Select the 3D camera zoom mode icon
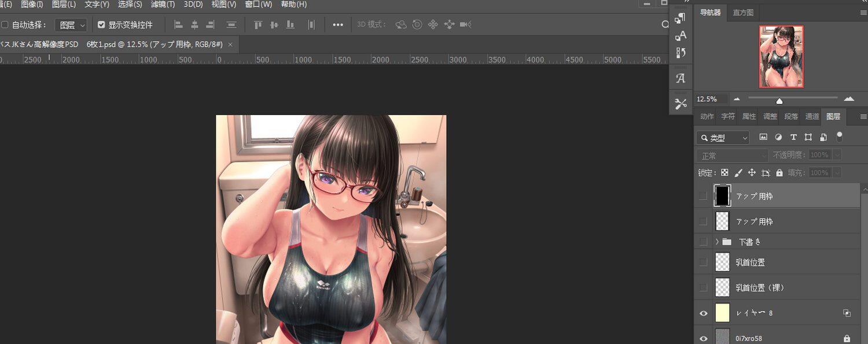Viewport: 868px width, 344px height. click(466, 25)
